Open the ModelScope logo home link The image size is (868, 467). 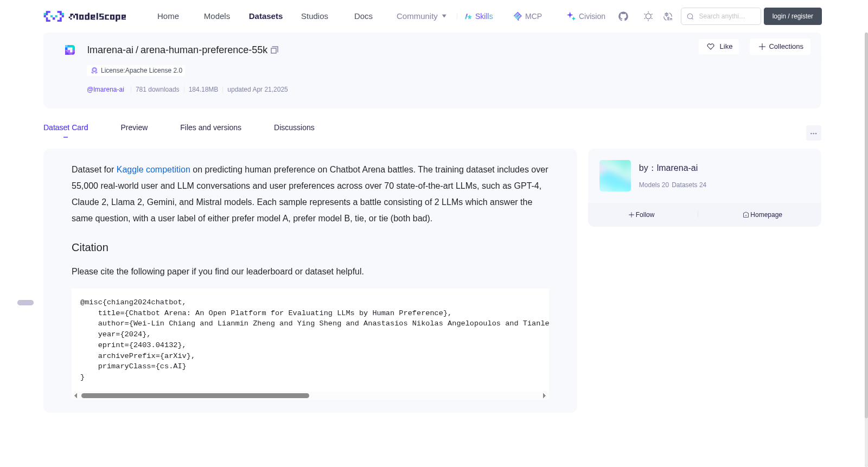(85, 16)
